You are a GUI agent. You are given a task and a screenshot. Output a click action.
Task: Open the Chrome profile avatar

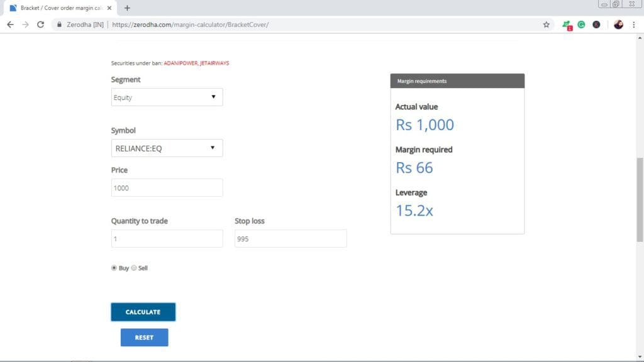pyautogui.click(x=618, y=24)
